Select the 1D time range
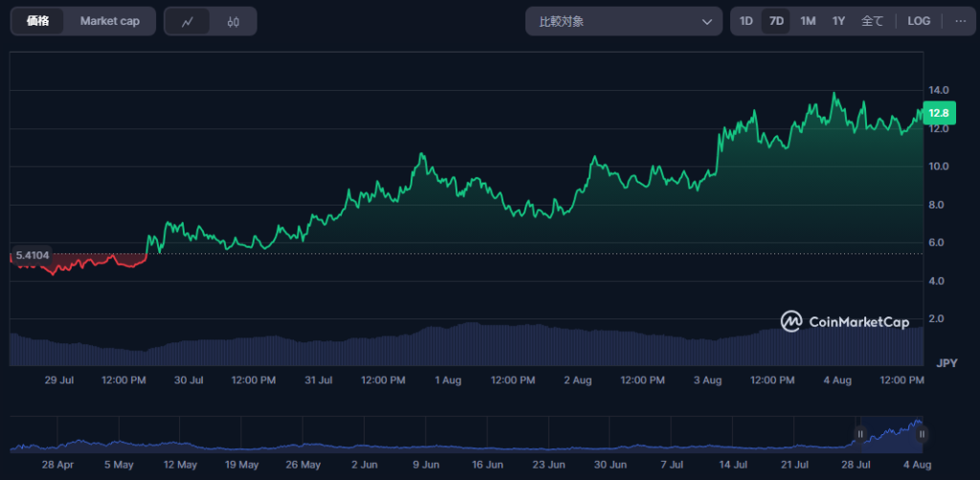980x480 pixels. tap(746, 21)
